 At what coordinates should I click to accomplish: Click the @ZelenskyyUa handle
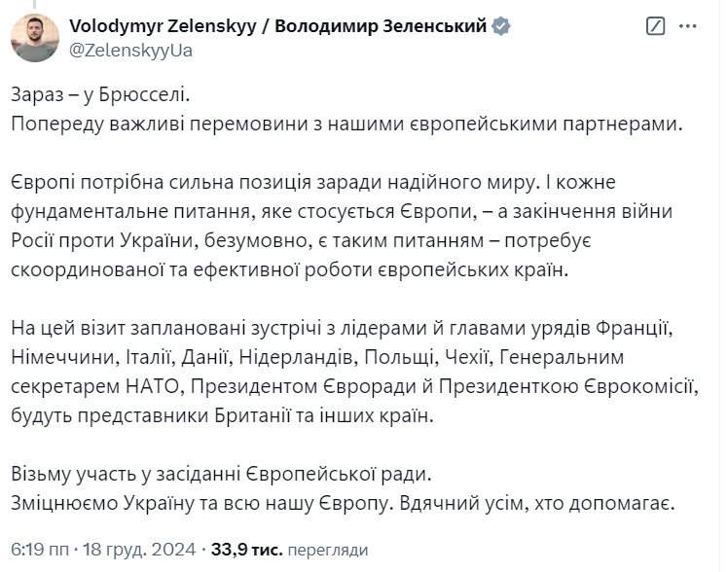click(131, 51)
